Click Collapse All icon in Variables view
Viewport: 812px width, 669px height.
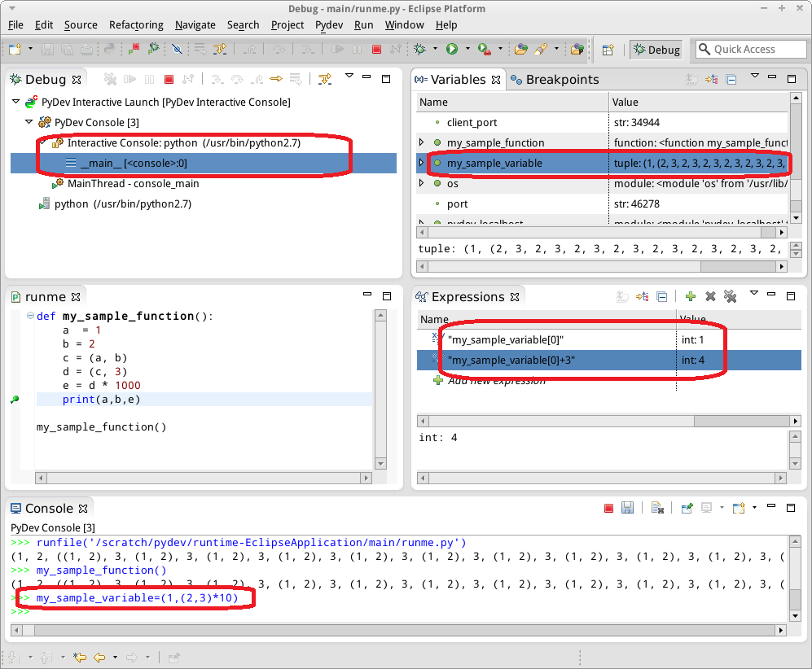point(731,80)
